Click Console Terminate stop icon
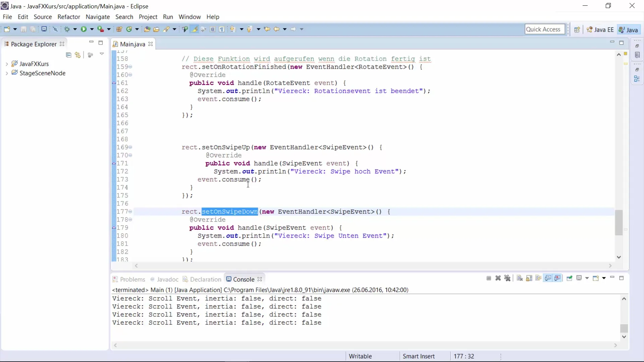The width and height of the screenshot is (644, 362). click(x=489, y=278)
